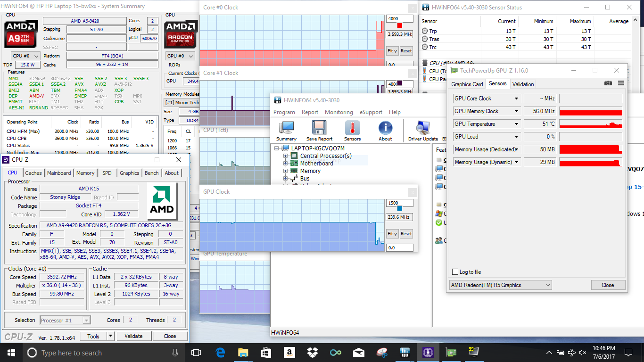Image resolution: width=644 pixels, height=362 pixels.
Task: Click the red color swatch in Core #0 Clock
Action: click(x=400, y=25)
